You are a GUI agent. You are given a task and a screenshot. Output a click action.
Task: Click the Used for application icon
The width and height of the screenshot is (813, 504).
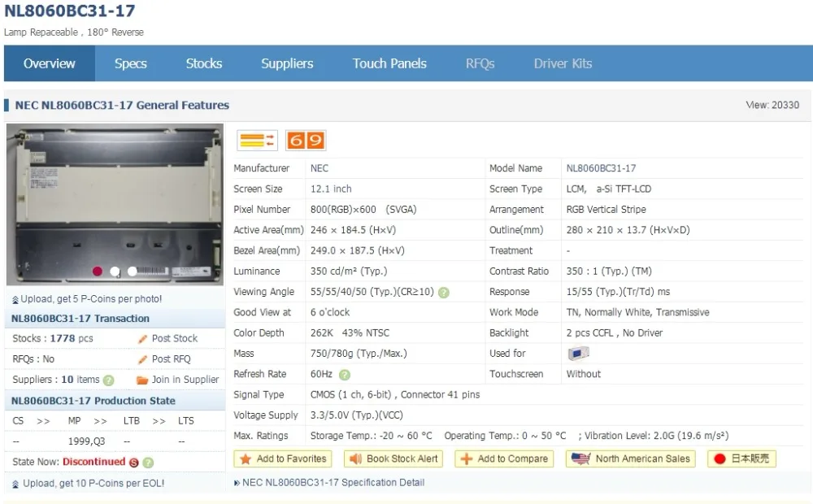pos(578,354)
